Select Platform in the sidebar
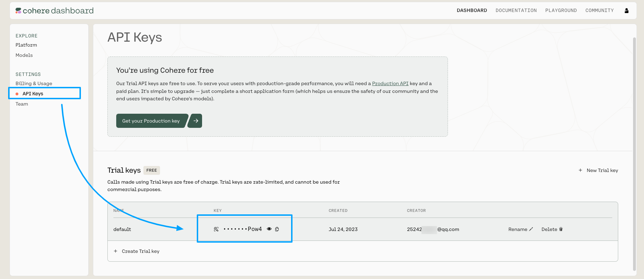The image size is (644, 279). tap(26, 45)
